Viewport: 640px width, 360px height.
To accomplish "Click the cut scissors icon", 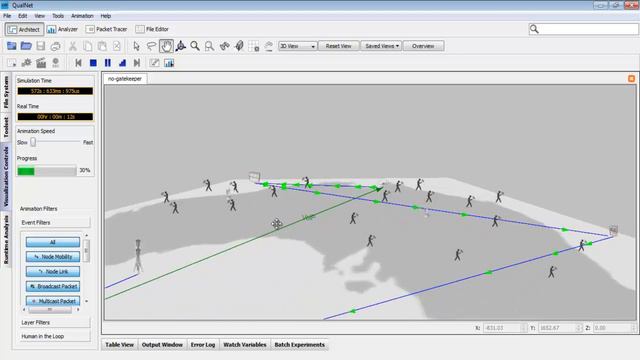I will point(73,46).
